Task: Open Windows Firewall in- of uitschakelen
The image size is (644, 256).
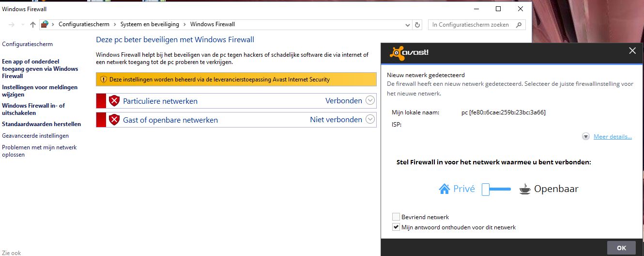Action: (x=33, y=109)
